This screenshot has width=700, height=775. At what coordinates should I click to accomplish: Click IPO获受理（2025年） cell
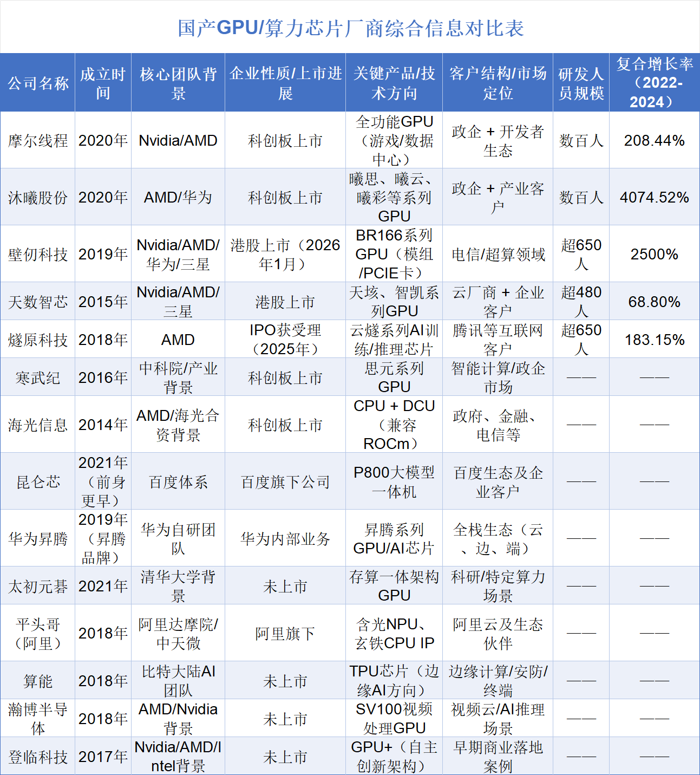click(285, 339)
